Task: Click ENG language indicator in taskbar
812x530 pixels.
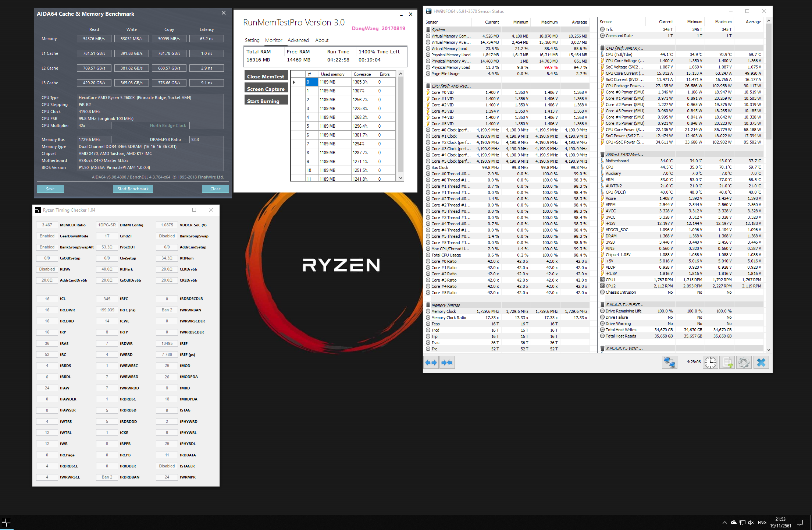Action: (762, 523)
